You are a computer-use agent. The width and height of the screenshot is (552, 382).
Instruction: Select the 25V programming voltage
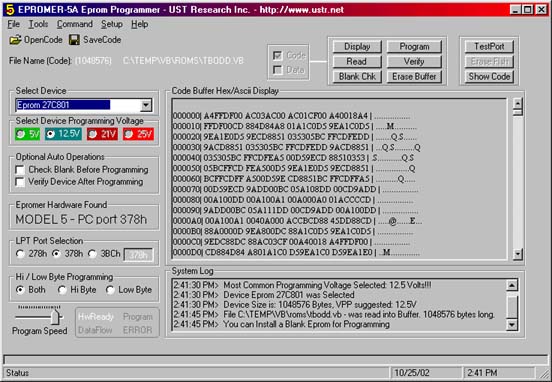(138, 134)
